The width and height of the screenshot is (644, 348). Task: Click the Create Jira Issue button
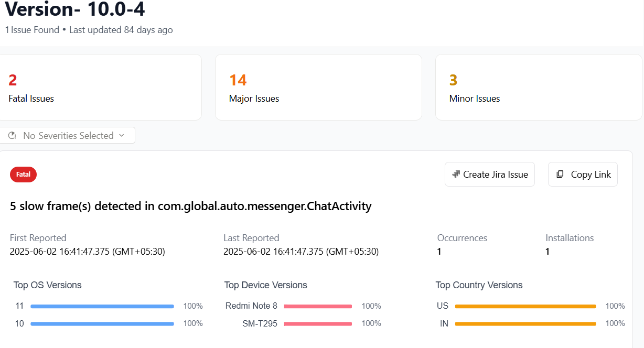pyautogui.click(x=489, y=174)
